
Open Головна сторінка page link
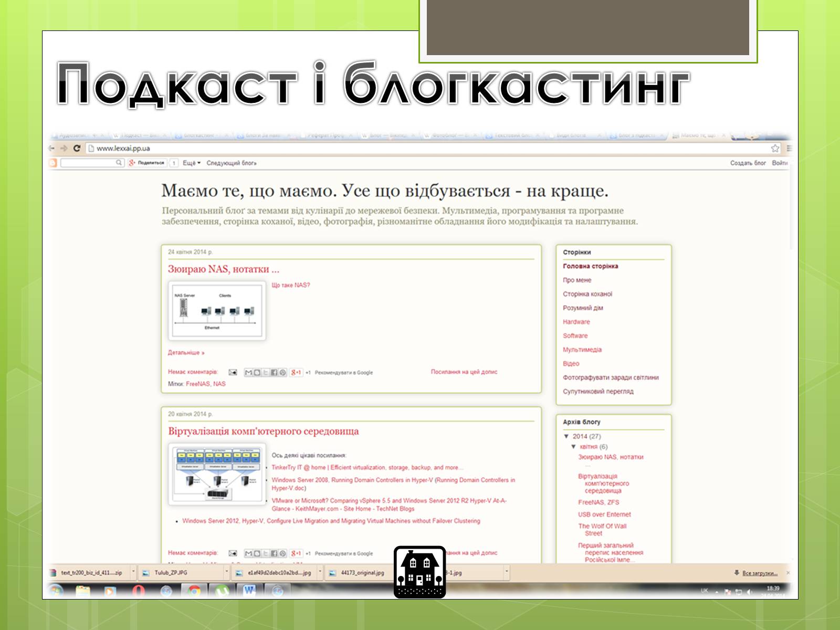590,266
